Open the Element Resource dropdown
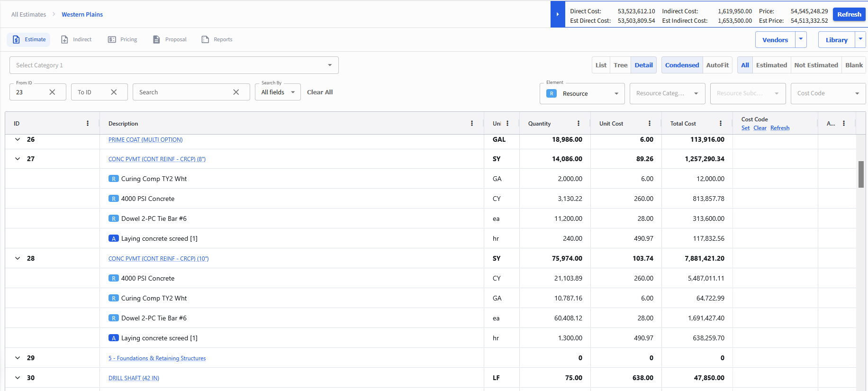The image size is (868, 391). pos(582,93)
